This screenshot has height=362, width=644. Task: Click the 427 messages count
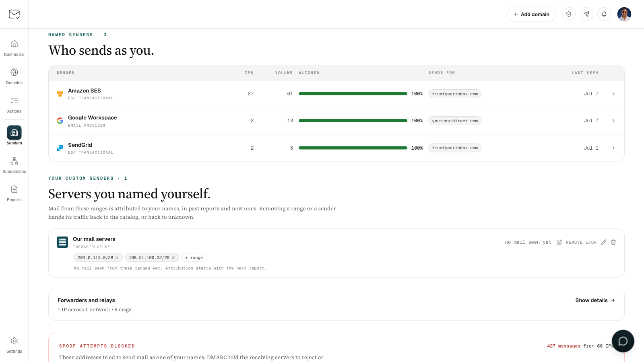pos(563,346)
